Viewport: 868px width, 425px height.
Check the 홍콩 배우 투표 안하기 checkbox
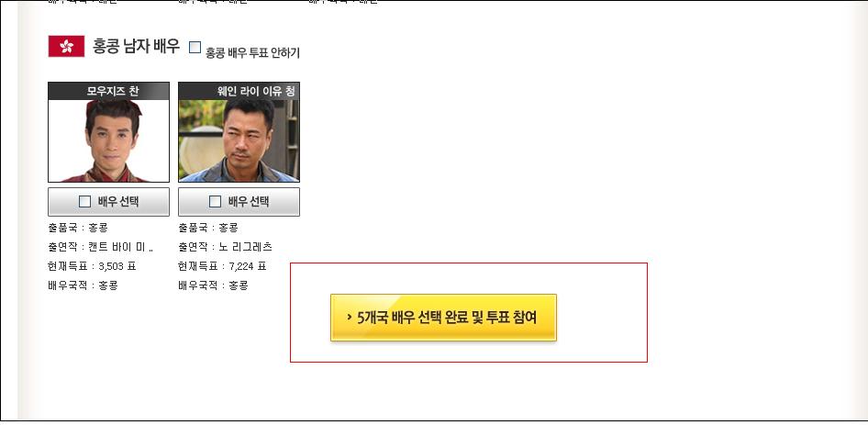[195, 47]
